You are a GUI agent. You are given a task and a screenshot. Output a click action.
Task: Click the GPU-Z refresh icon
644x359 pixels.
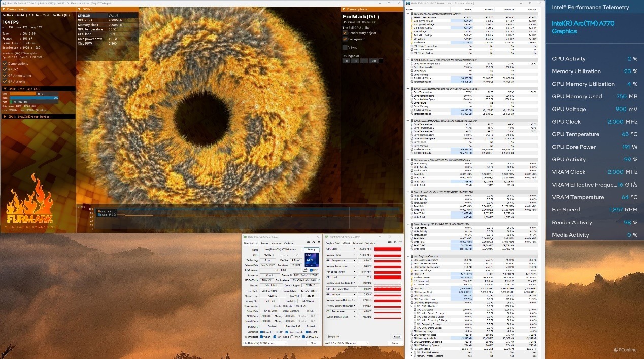click(x=314, y=242)
